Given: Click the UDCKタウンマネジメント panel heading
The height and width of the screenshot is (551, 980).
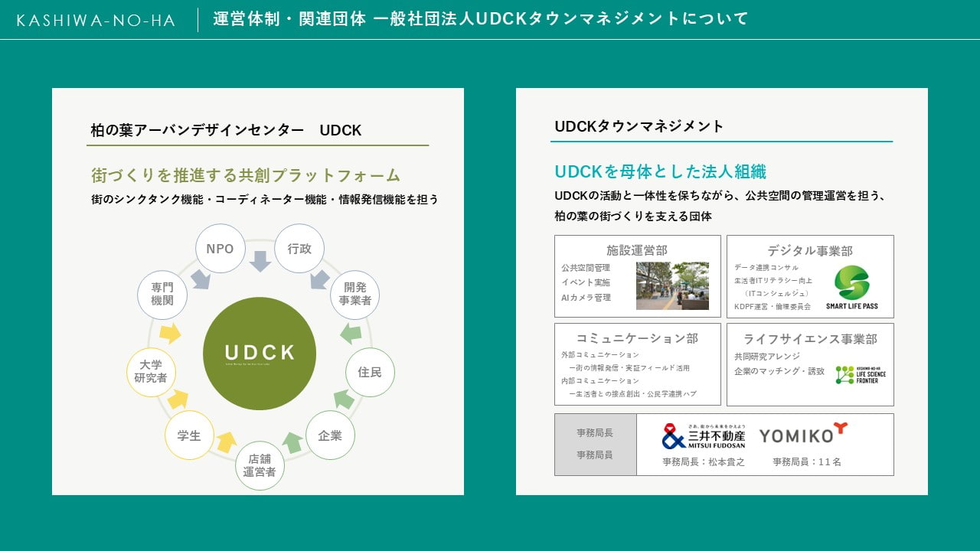Looking at the screenshot, I should coord(639,126).
